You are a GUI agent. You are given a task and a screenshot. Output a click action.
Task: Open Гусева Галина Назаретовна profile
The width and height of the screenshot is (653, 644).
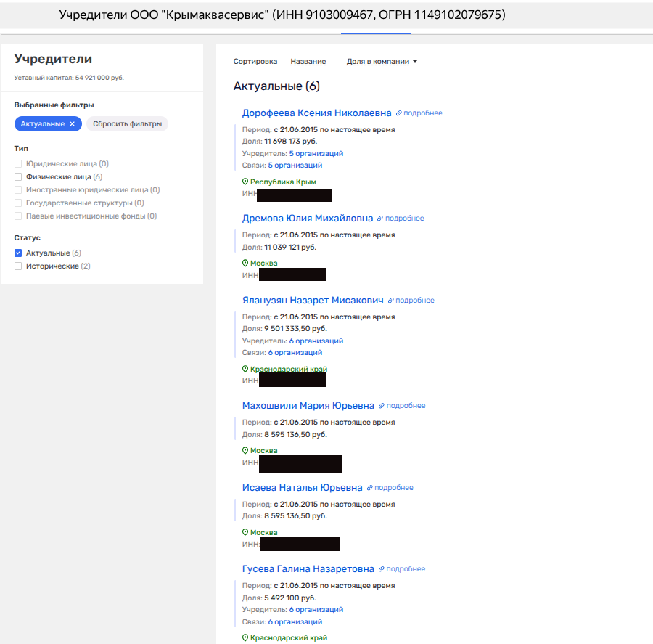(308, 569)
